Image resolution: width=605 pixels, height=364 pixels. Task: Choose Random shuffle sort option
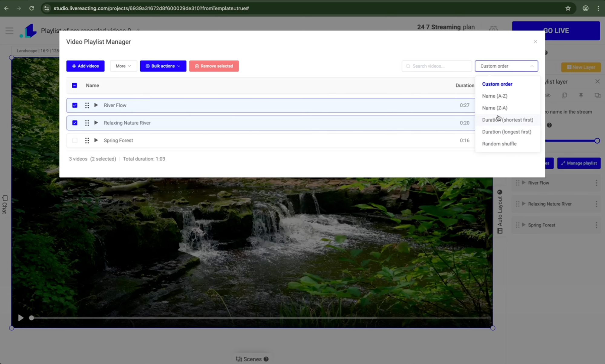tap(499, 144)
